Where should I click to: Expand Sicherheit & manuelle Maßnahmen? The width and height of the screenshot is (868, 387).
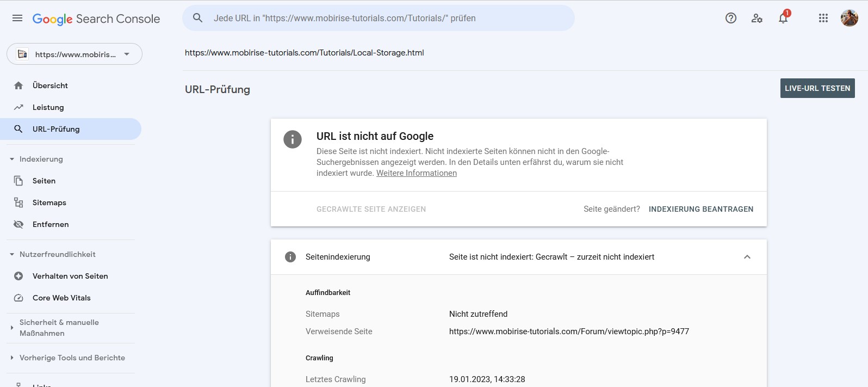pos(12,328)
